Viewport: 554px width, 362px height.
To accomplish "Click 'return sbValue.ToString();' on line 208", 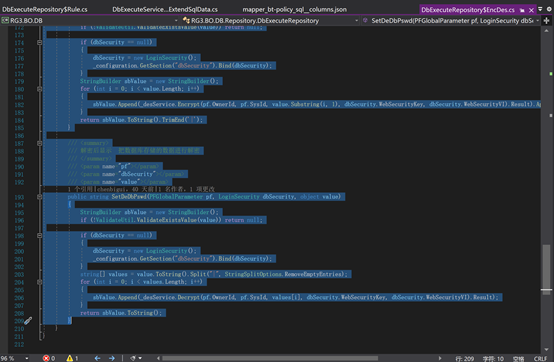I will click(x=121, y=313).
